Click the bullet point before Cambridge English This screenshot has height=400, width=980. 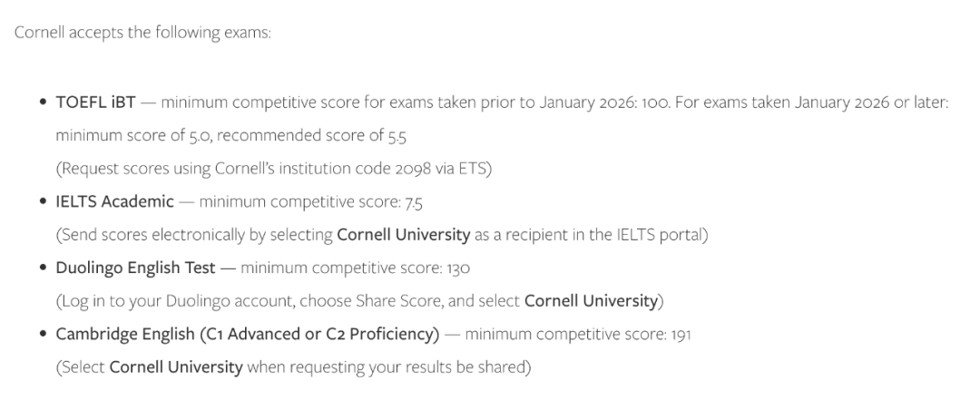tap(43, 335)
